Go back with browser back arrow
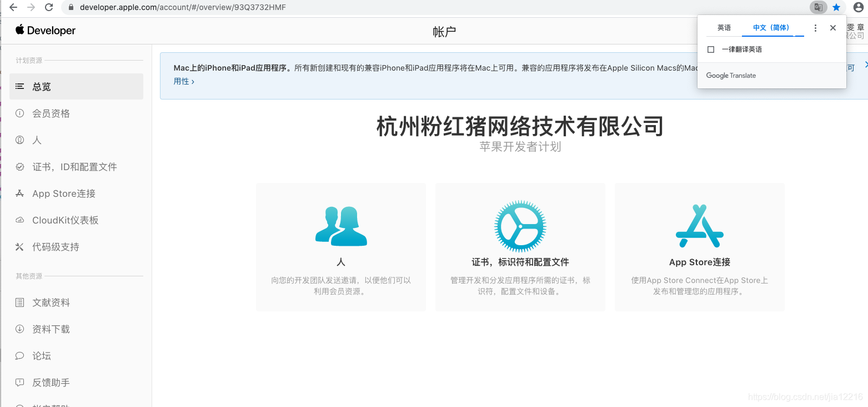This screenshot has height=407, width=868. point(13,7)
